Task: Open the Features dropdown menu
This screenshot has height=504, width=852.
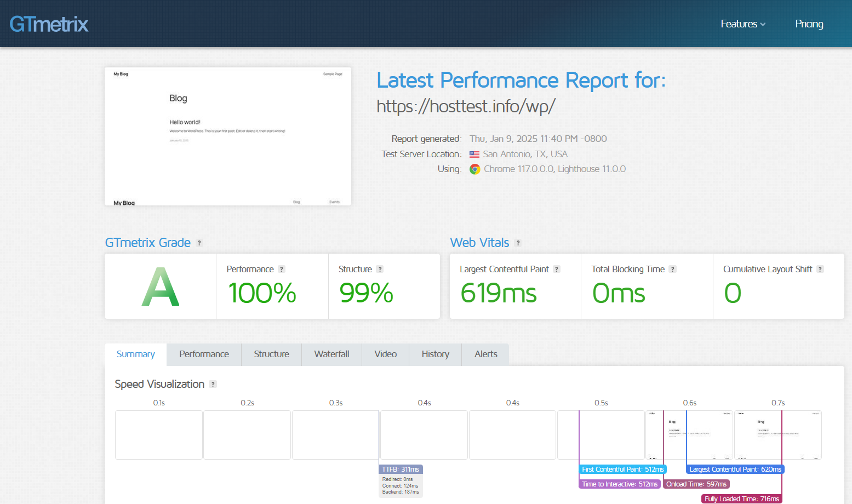Action: tap(743, 24)
